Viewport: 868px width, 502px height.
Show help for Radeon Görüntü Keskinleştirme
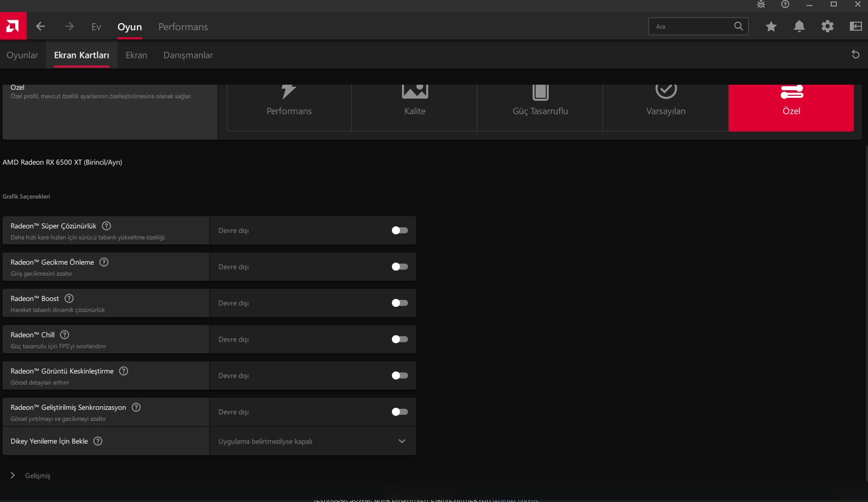tap(124, 371)
